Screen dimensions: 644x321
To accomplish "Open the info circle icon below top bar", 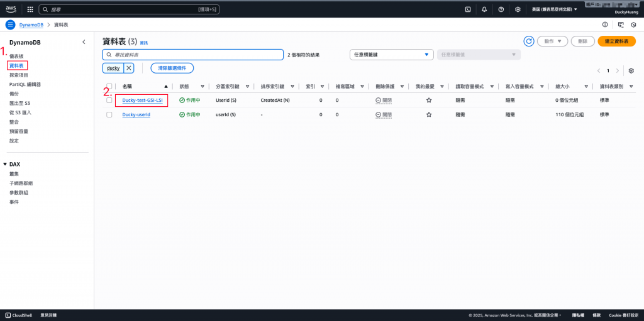I will pyautogui.click(x=605, y=24).
